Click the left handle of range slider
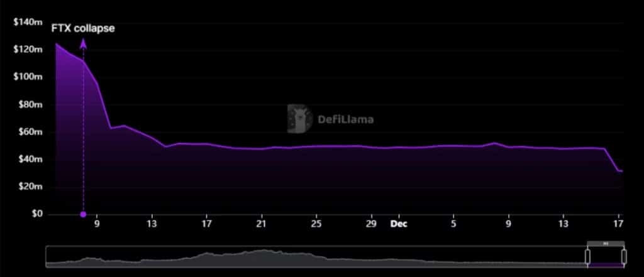The width and height of the screenshot is (644, 277). coord(587,257)
